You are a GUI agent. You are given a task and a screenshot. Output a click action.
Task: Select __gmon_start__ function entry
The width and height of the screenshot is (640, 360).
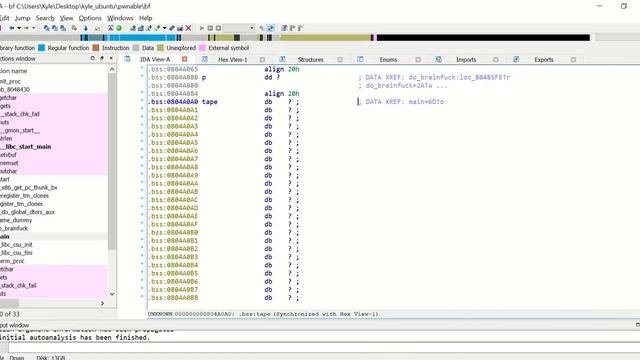click(x=54, y=130)
